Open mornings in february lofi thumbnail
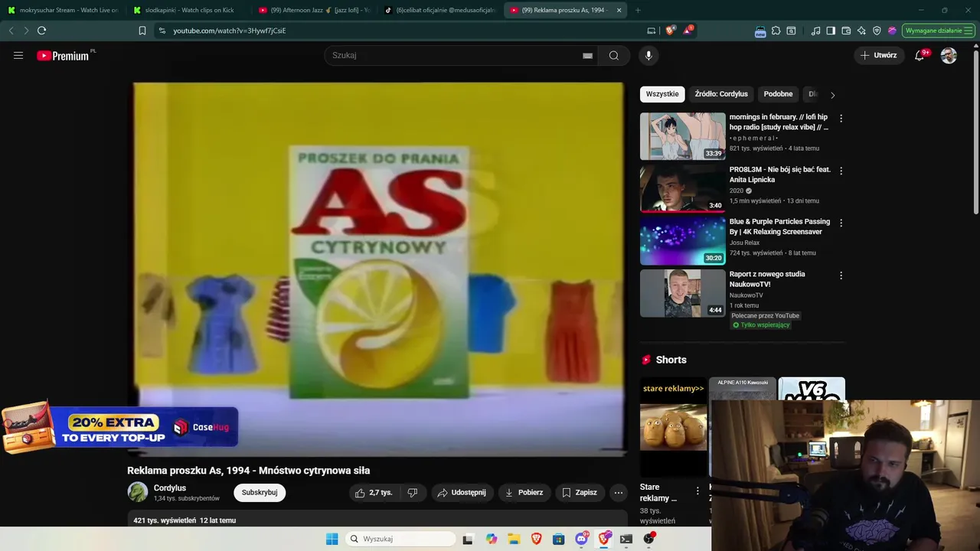Viewport: 980px width, 551px height. (683, 136)
